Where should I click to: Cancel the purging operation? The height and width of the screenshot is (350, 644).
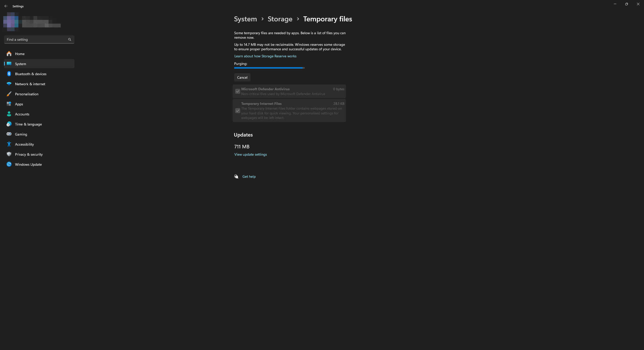242,77
